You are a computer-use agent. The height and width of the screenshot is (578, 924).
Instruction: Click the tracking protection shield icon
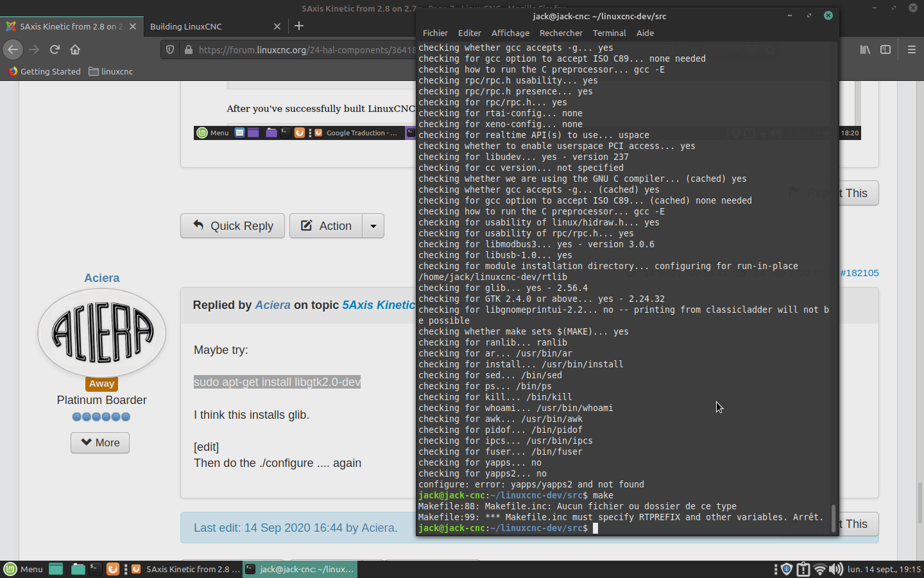point(170,49)
